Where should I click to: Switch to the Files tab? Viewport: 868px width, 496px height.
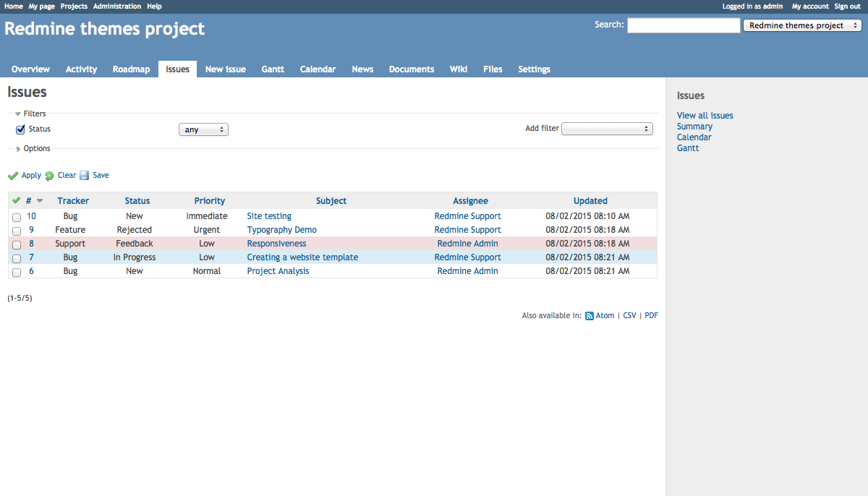click(493, 69)
